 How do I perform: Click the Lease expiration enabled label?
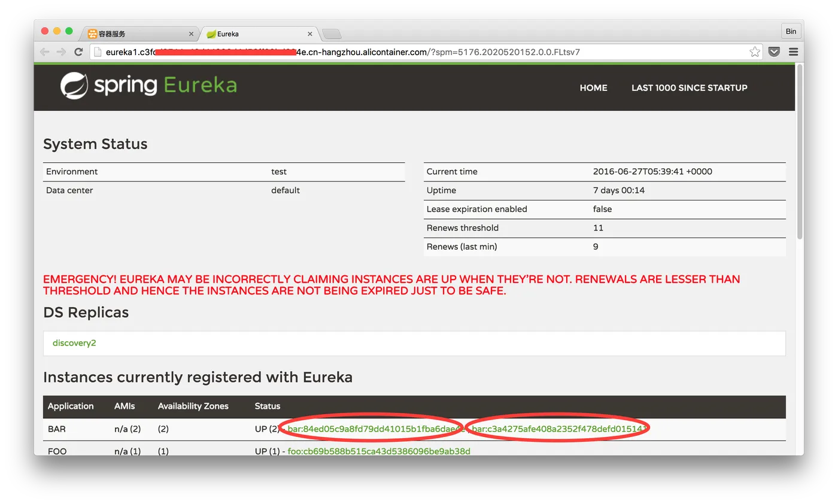pyautogui.click(x=477, y=209)
